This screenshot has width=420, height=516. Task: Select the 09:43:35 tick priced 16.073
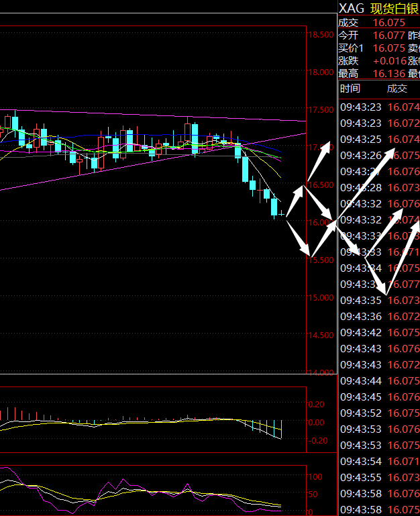380,301
